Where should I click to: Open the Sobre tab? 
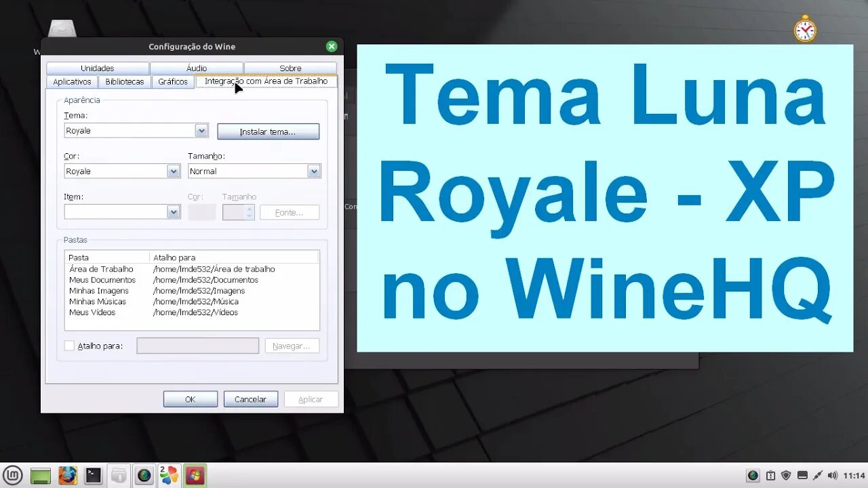290,68
